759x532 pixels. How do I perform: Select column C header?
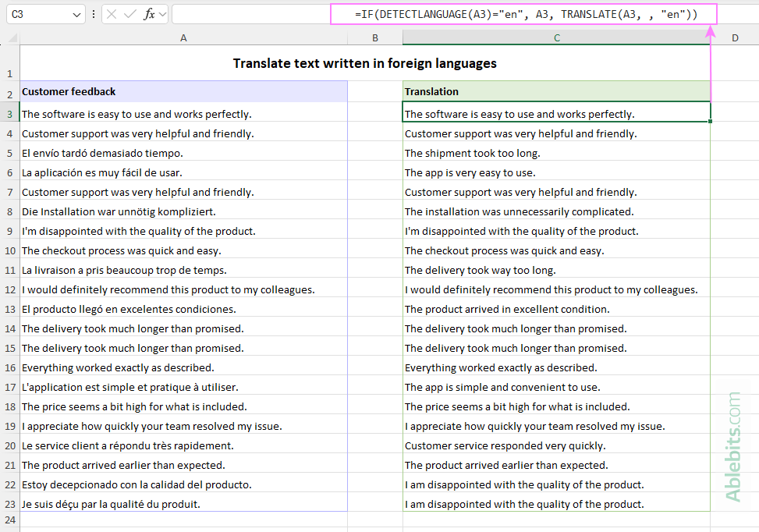557,37
